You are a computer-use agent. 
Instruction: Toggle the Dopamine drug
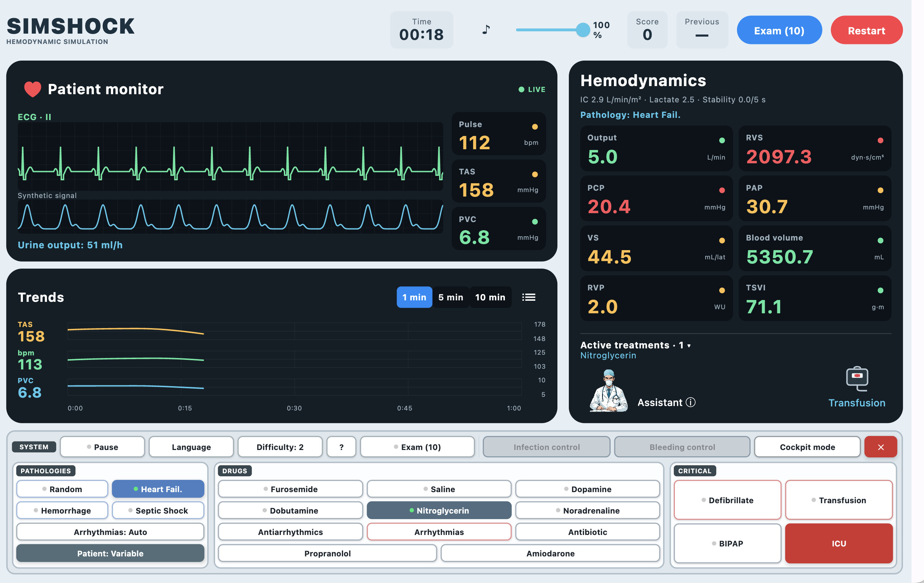pos(587,489)
